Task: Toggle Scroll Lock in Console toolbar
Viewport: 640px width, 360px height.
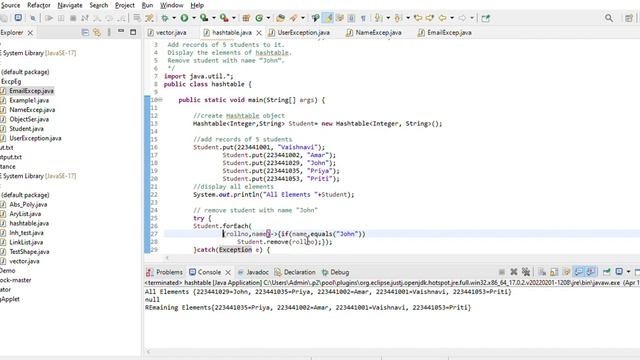Action: click(x=554, y=272)
